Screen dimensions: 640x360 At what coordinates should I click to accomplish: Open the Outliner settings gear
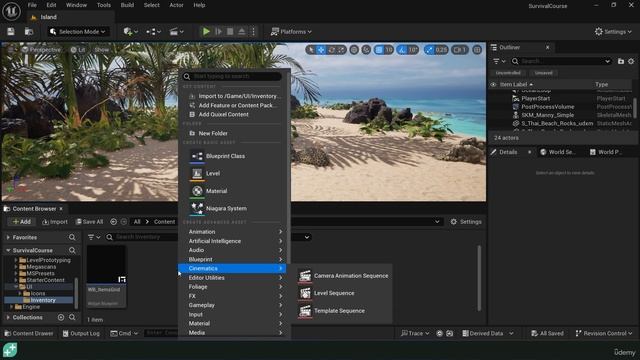pos(631,61)
